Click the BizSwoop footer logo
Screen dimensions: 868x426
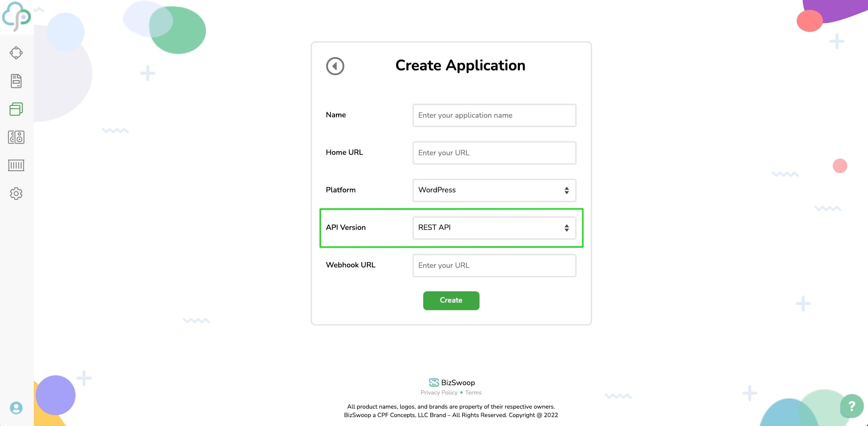click(450, 382)
